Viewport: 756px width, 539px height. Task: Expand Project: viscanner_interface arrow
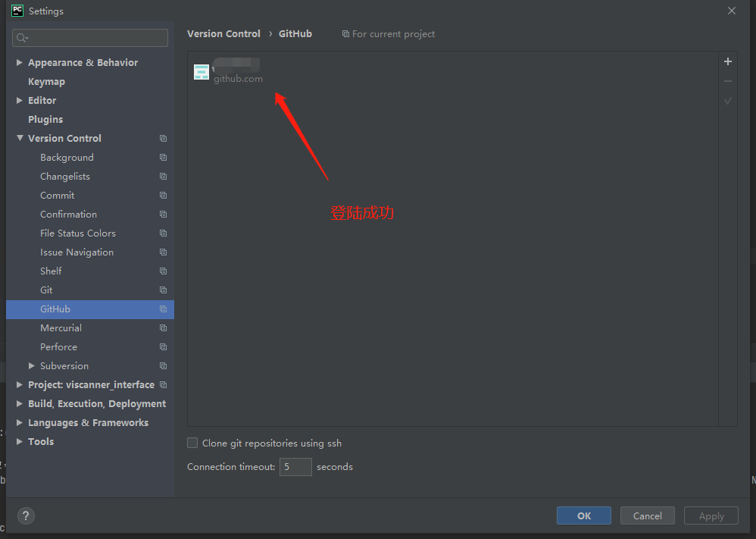pyautogui.click(x=19, y=384)
